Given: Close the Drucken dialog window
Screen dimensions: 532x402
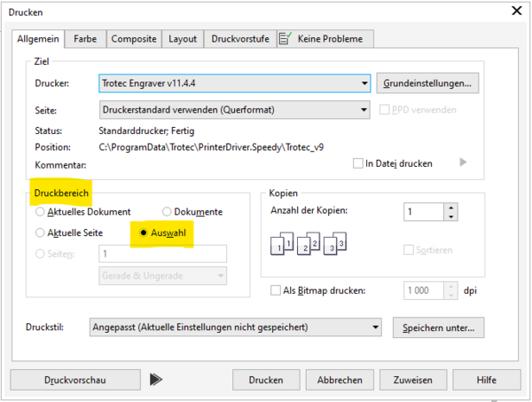Looking at the screenshot, I should (515, 12).
